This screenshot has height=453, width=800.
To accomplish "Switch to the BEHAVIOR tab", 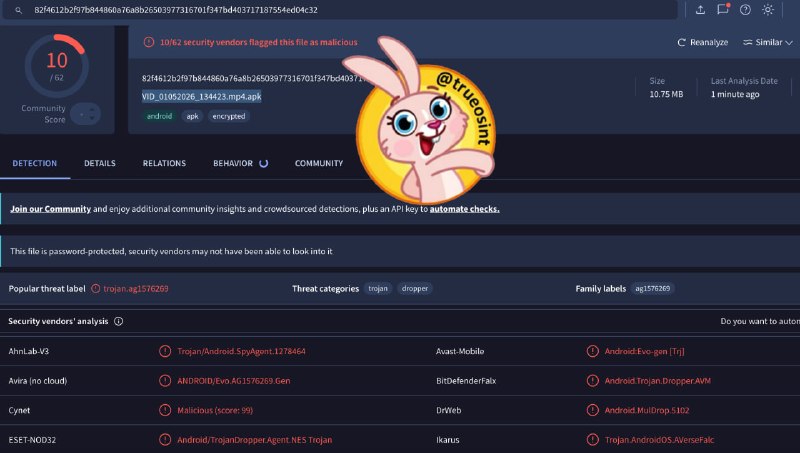I will 240,163.
